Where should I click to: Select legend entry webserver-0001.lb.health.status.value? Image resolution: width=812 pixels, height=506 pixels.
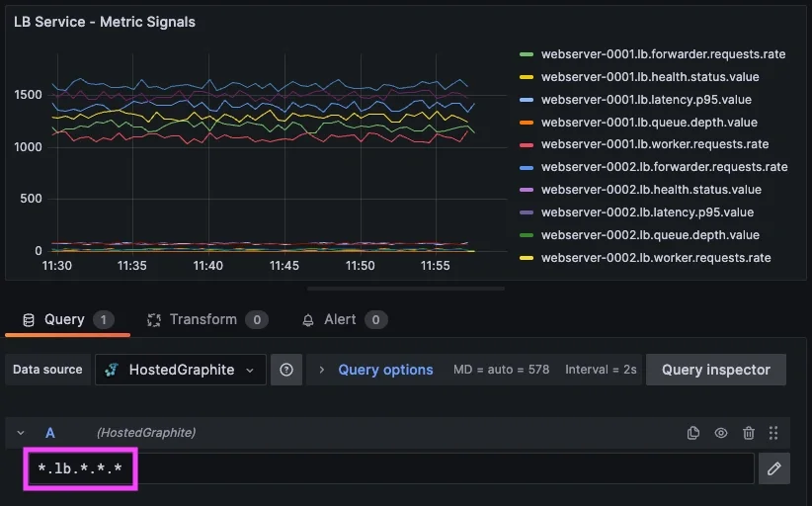point(650,77)
